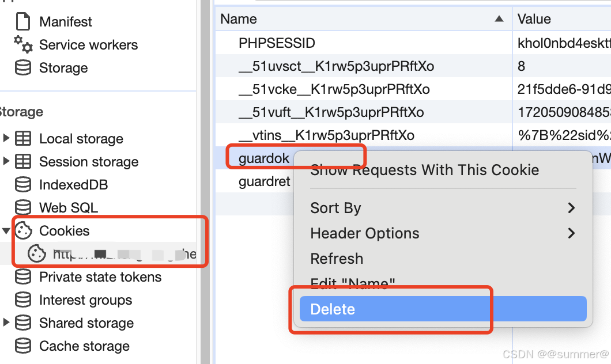This screenshot has height=364, width=611.
Task: Sort cookies by the Name column header
Action: pyautogui.click(x=239, y=19)
